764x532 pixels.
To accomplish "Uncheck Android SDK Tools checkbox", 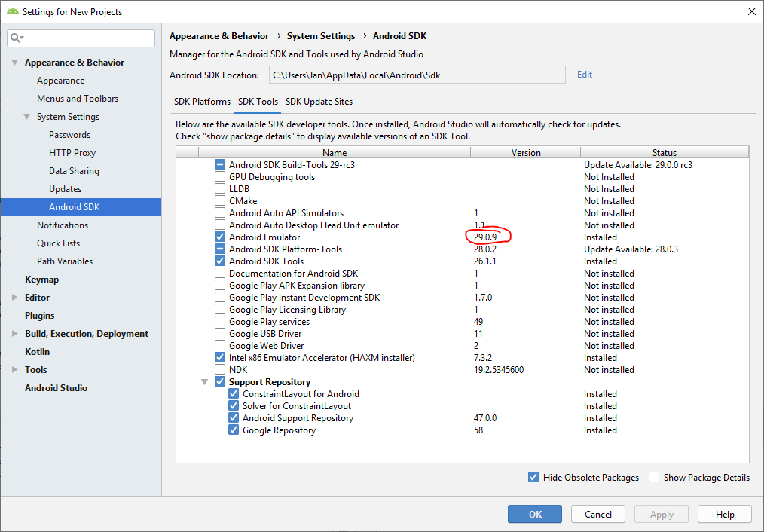I will pyautogui.click(x=220, y=261).
